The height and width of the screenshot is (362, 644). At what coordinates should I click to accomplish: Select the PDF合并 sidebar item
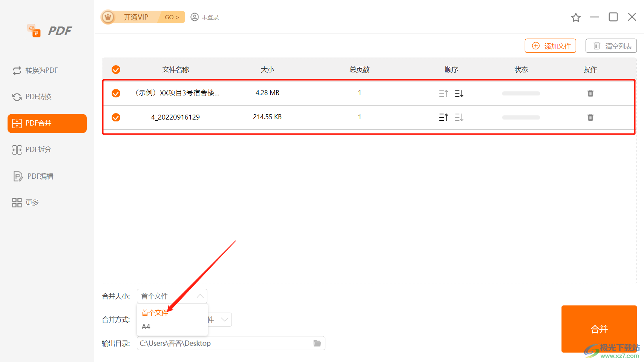point(47,123)
